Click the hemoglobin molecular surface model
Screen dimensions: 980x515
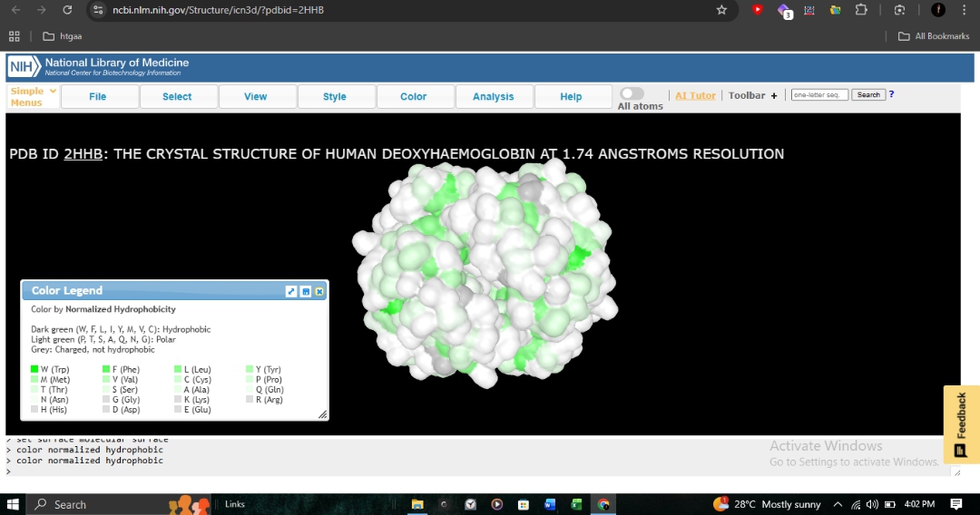[x=485, y=274]
